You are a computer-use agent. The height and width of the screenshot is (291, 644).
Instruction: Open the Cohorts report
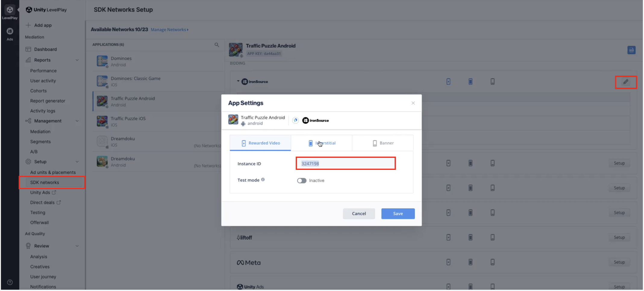(38, 91)
